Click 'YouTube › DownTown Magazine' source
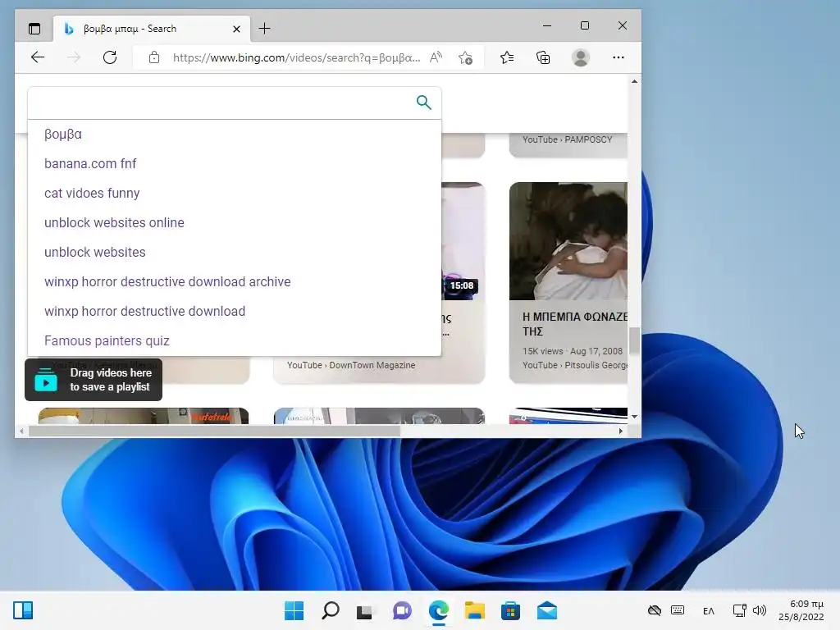Viewport: 840px width, 630px height. point(351,365)
